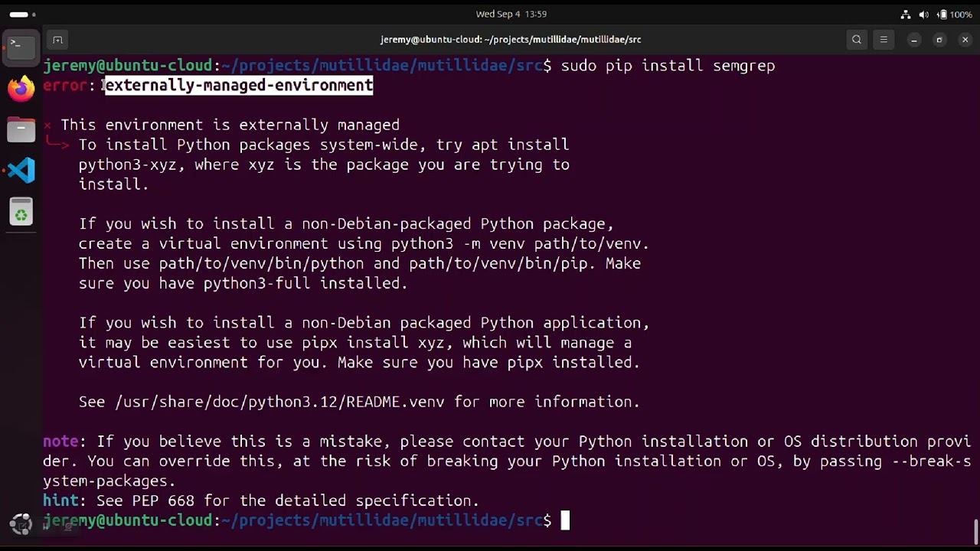Viewport: 980px width, 551px height.
Task: Click the network status icon
Action: point(906,14)
